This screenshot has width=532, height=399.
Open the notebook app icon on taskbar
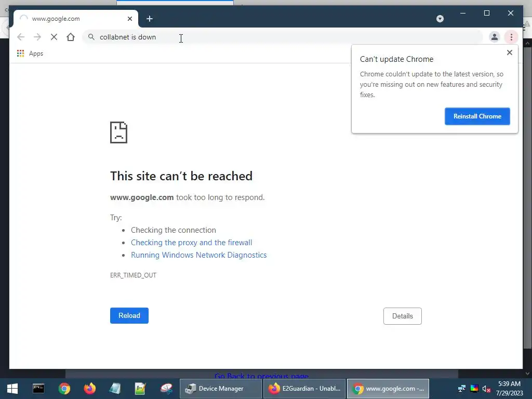pyautogui.click(x=115, y=389)
